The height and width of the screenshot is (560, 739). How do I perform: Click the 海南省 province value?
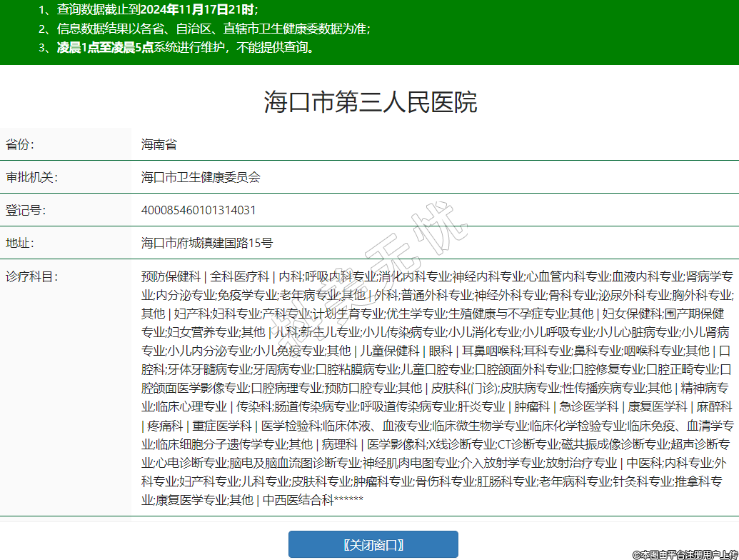click(159, 144)
